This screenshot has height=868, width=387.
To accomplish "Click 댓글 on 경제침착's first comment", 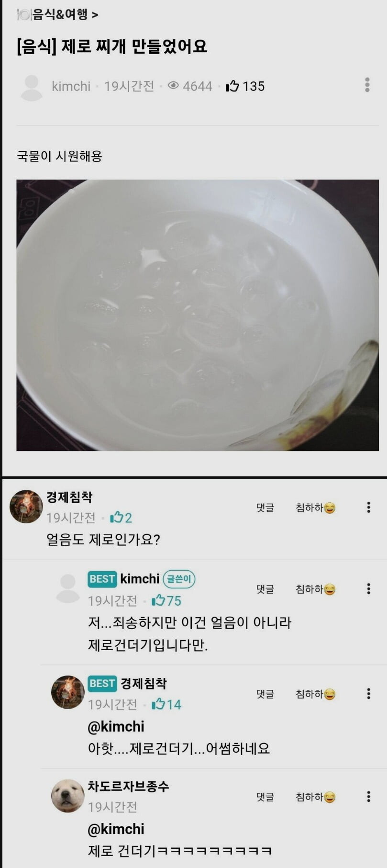I will coord(265,508).
